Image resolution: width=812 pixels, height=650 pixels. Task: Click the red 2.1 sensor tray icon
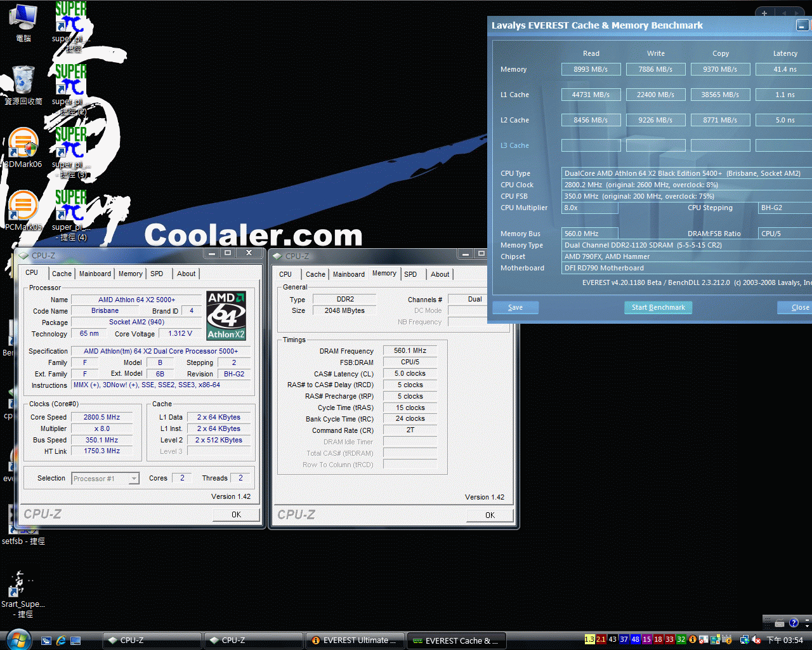coord(601,639)
